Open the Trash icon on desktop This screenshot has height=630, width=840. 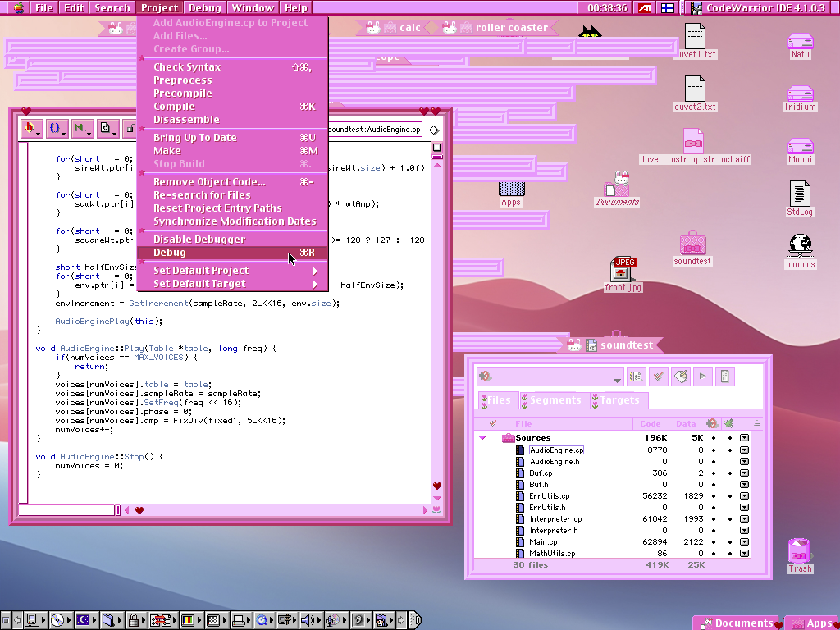[799, 551]
